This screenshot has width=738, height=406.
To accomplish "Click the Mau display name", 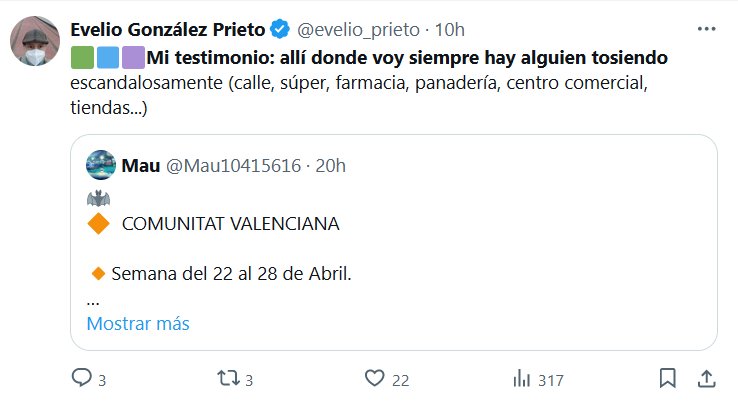I will [x=140, y=165].
